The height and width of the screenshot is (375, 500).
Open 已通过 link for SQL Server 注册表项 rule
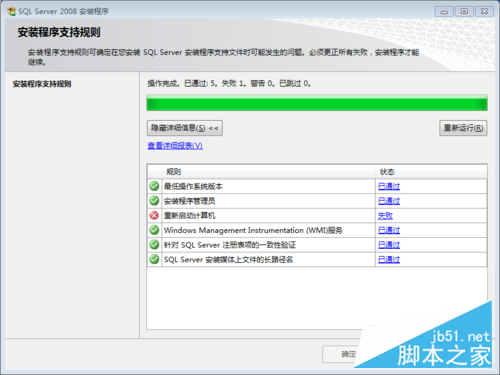pos(389,245)
